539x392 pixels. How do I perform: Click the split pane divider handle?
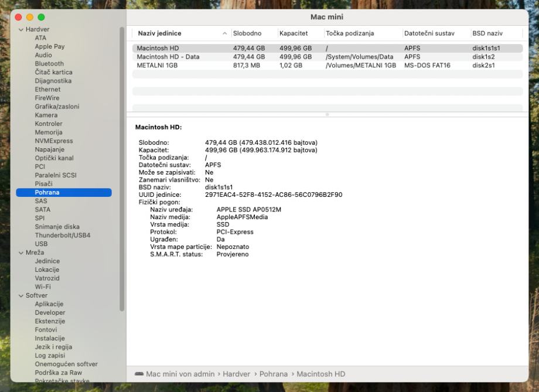coord(326,114)
